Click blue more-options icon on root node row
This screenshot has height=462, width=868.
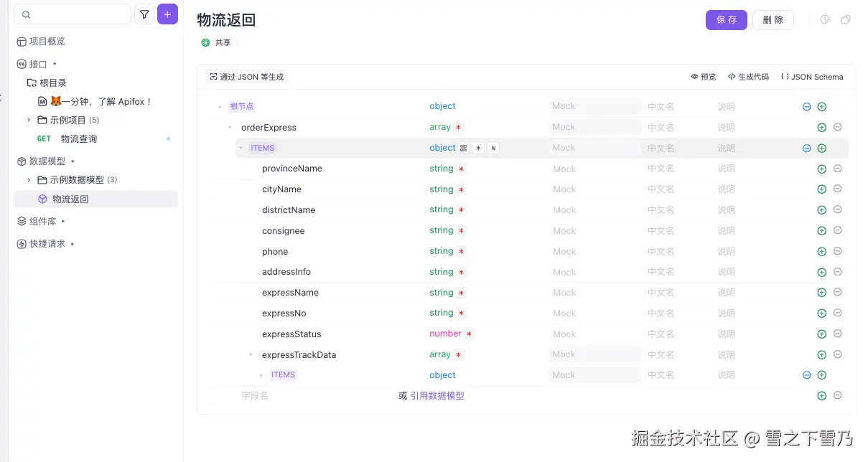point(806,107)
